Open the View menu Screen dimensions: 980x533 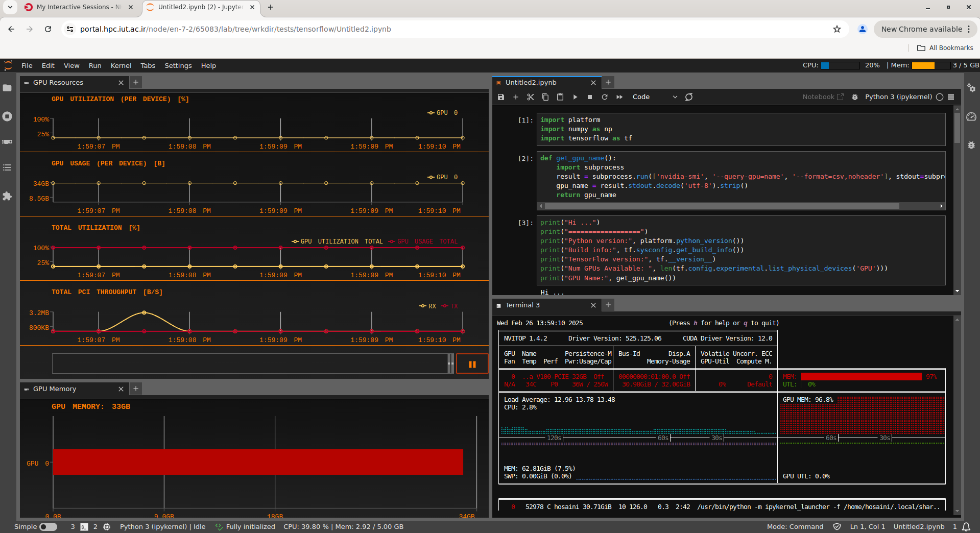(x=71, y=65)
